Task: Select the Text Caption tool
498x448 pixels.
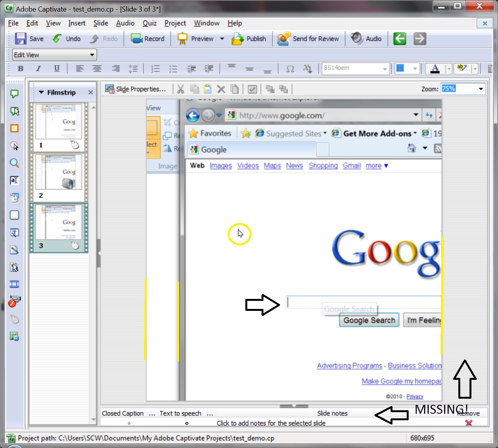Action: 14,94
